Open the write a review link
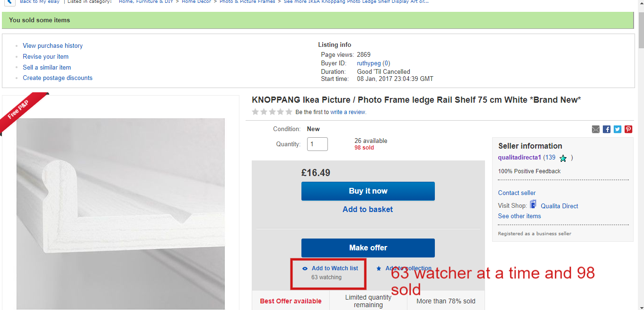 click(349, 112)
